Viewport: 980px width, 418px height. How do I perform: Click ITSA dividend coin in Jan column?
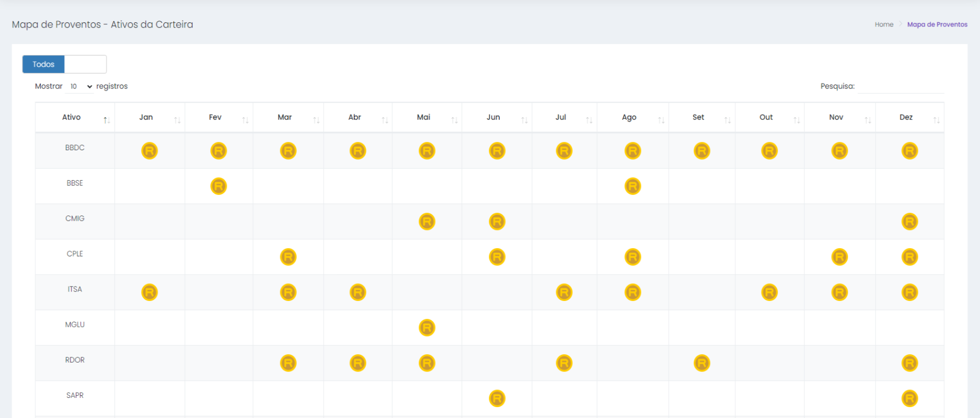click(x=150, y=292)
